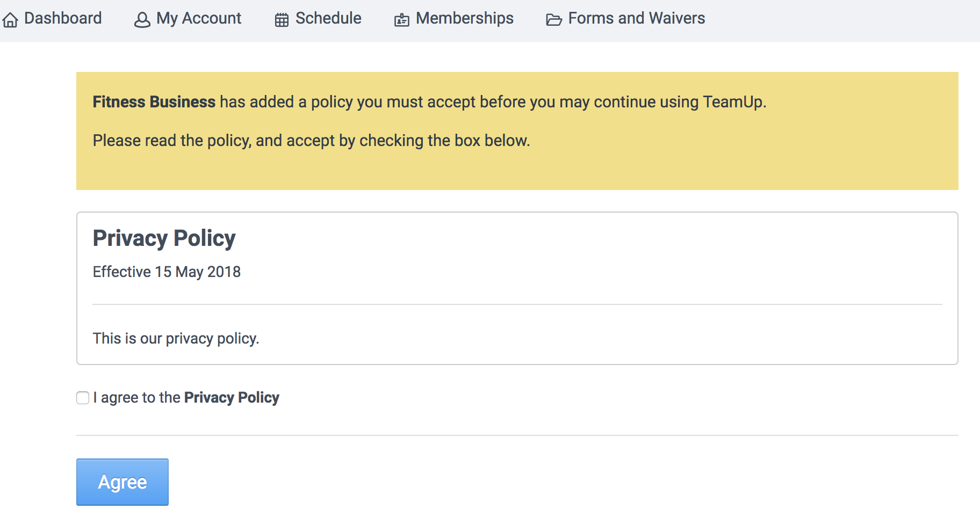Navigate to Memberships

pyautogui.click(x=464, y=18)
